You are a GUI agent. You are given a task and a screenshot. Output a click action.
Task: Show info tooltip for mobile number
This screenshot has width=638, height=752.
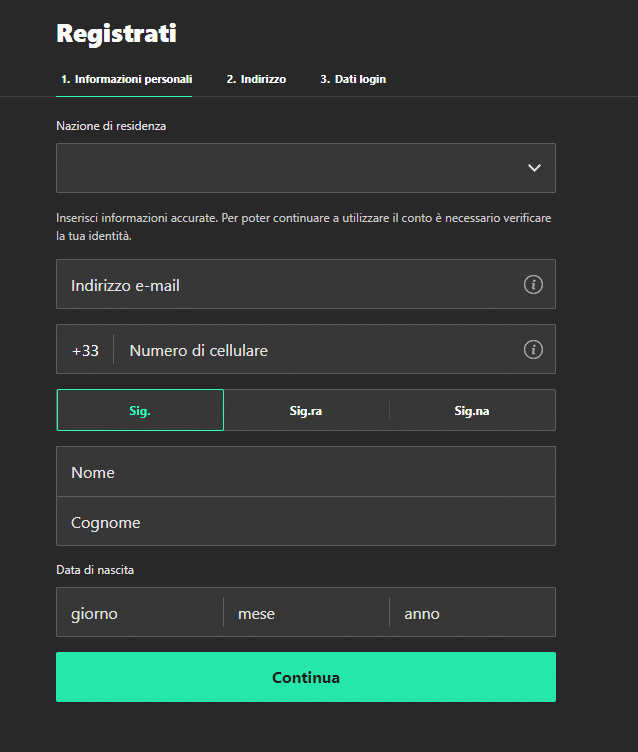coord(533,349)
